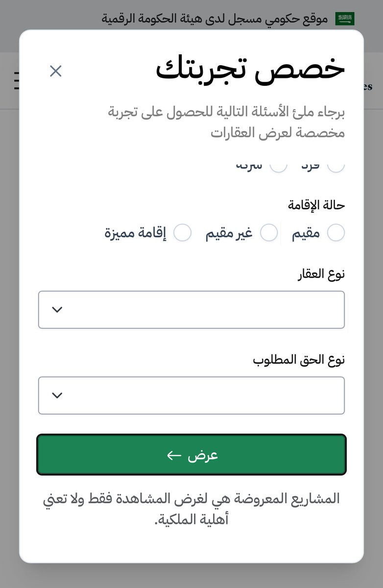The image size is (383, 588).
Task: Choose the إقامة مميزة radio option
Action: click(x=183, y=233)
